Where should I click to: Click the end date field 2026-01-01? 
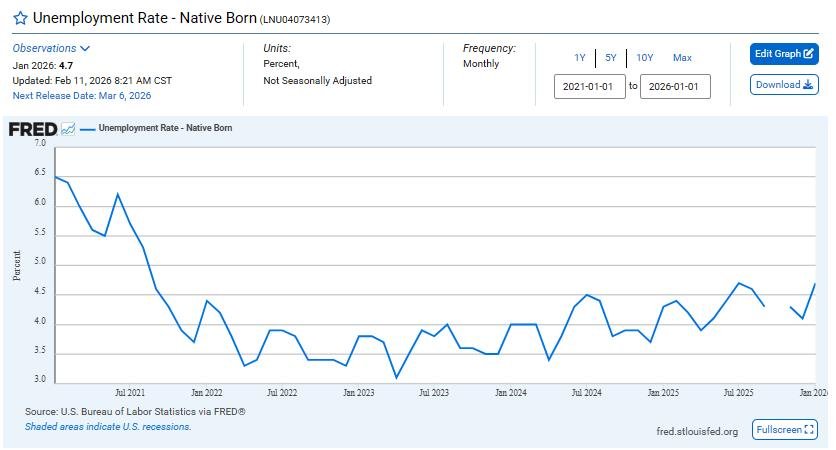coord(675,87)
